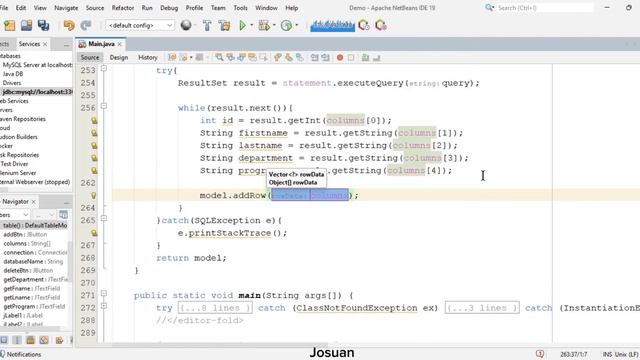This screenshot has height=360, width=640.
Task: Collapse the catch block fold at line 265
Action: tap(104, 218)
